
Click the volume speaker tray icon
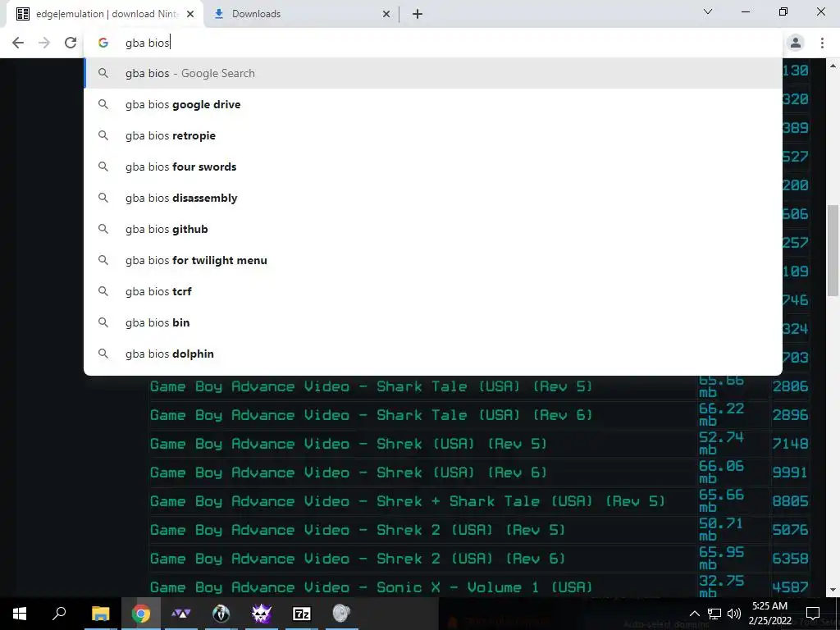(734, 614)
